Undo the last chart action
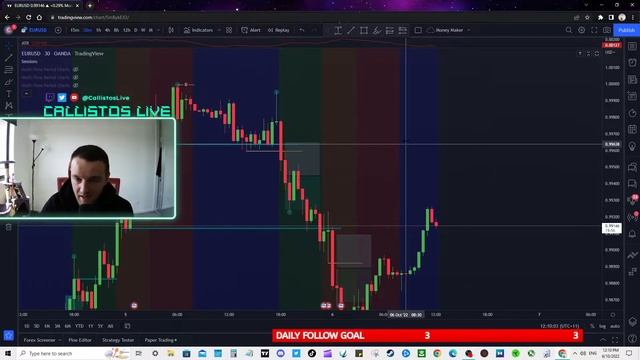 coord(302,30)
